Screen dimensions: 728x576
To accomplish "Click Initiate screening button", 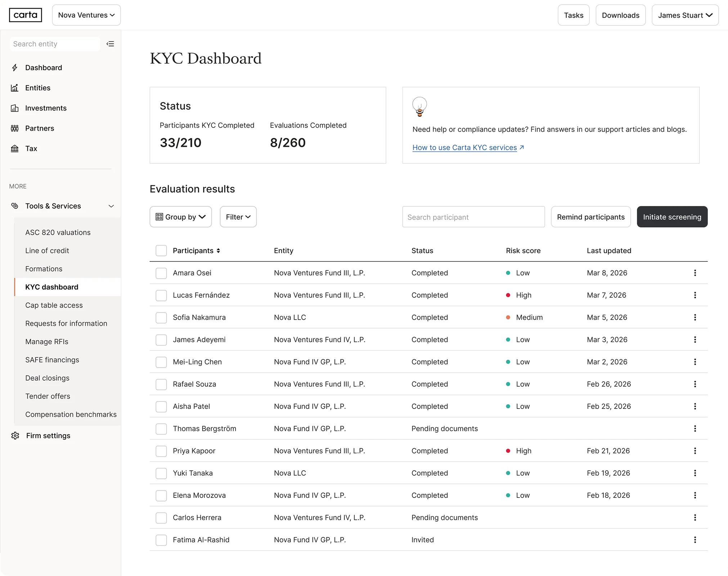I will coord(672,217).
